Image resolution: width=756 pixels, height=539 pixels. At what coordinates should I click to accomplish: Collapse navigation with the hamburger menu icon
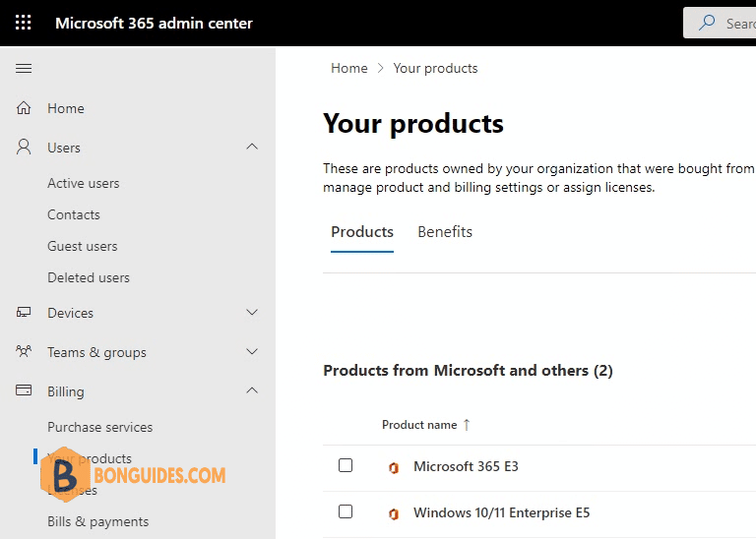(x=24, y=69)
